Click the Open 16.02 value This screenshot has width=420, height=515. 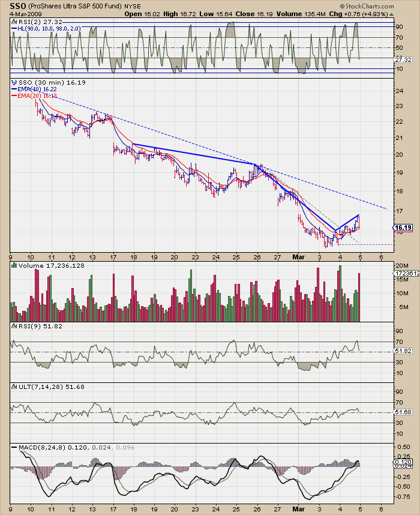click(142, 14)
